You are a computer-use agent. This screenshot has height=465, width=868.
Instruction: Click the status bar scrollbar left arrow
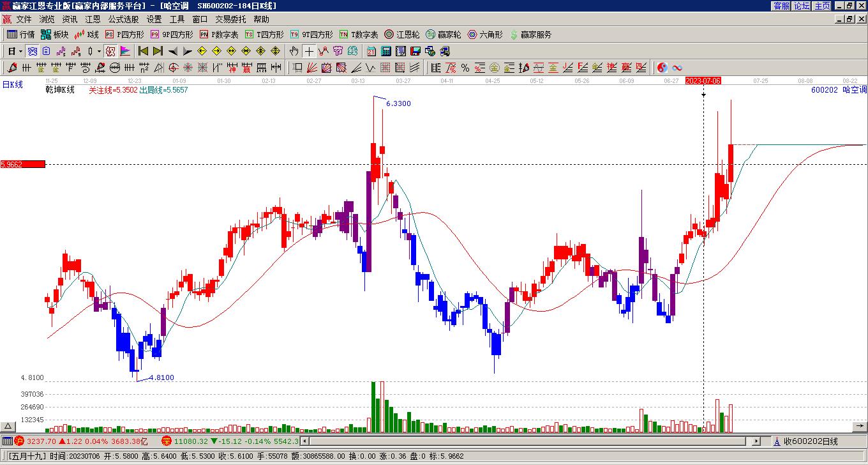tap(304, 441)
